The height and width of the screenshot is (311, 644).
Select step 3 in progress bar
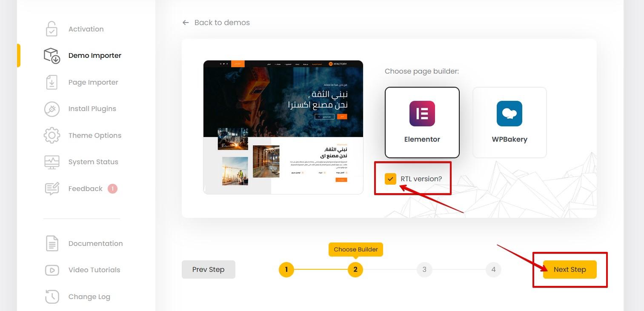click(x=424, y=269)
